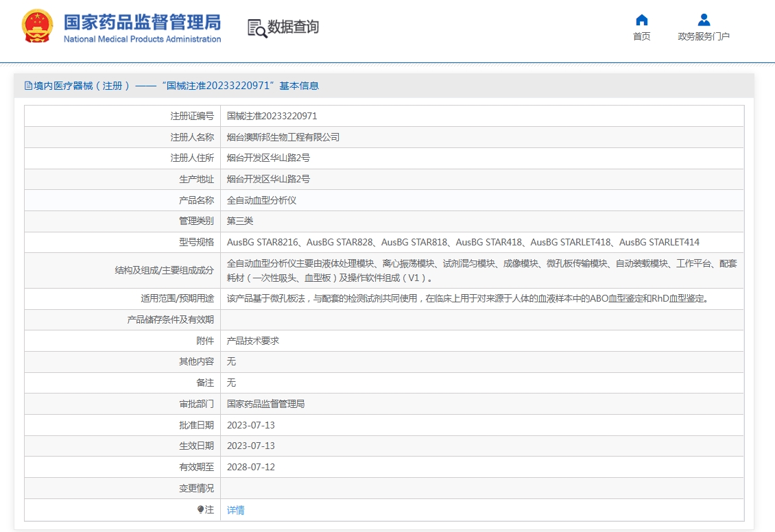Viewport: 775px width, 532px height.
Task: Click the 首页 text link
Action: coord(641,36)
